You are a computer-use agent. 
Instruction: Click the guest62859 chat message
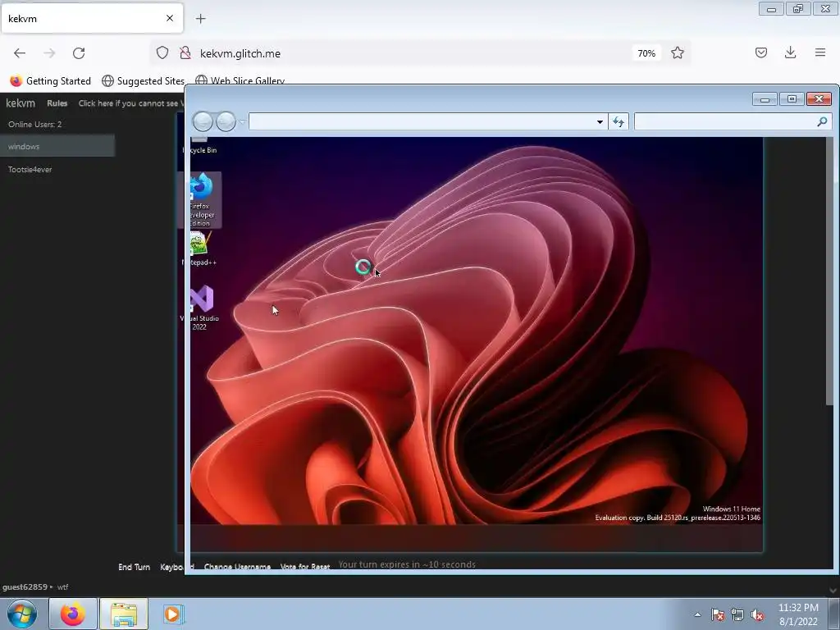pos(35,587)
